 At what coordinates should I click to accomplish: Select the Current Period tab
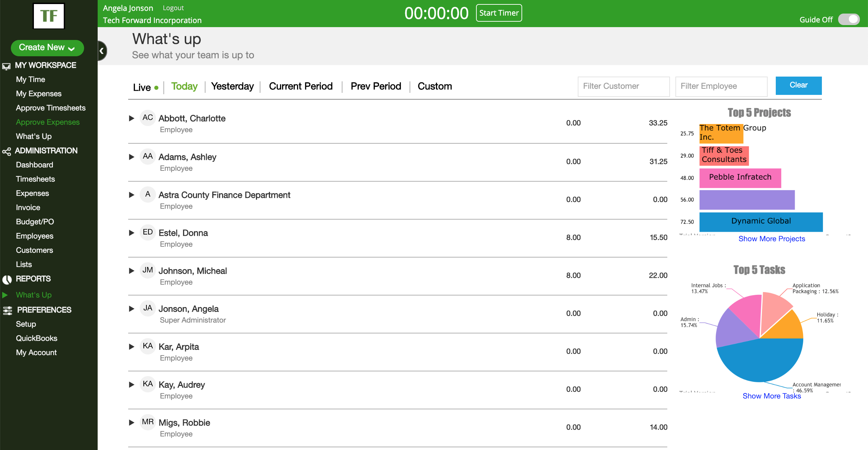[x=301, y=85]
